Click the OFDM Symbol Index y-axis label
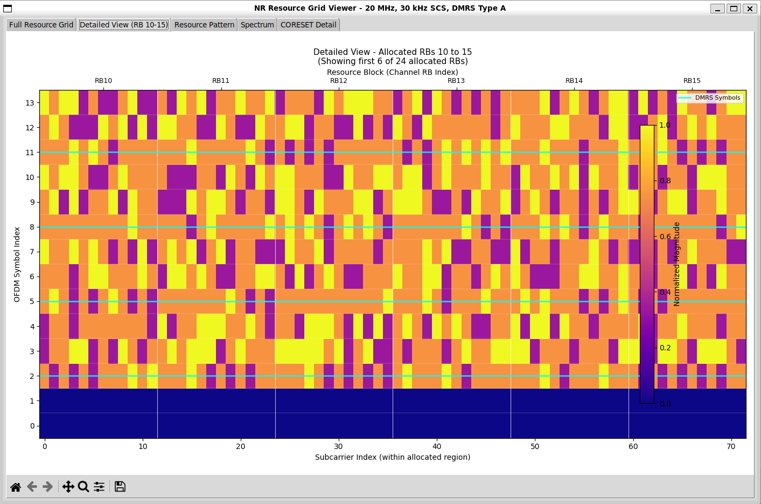 point(17,264)
